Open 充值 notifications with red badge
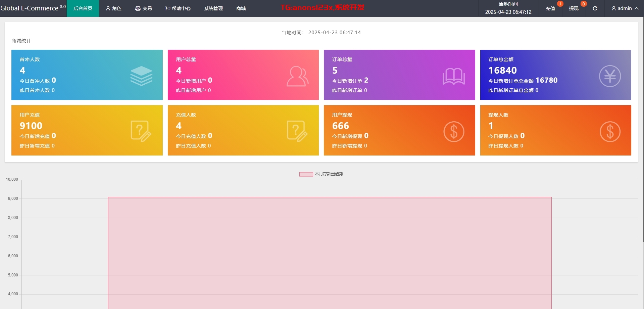Image resolution: width=644 pixels, height=309 pixels. (550, 8)
